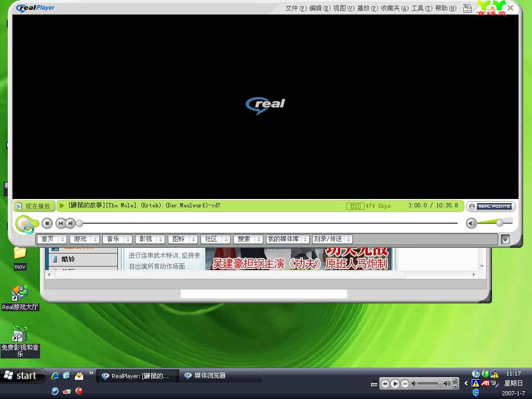
Task: Skip to next clip
Action: 70,223
